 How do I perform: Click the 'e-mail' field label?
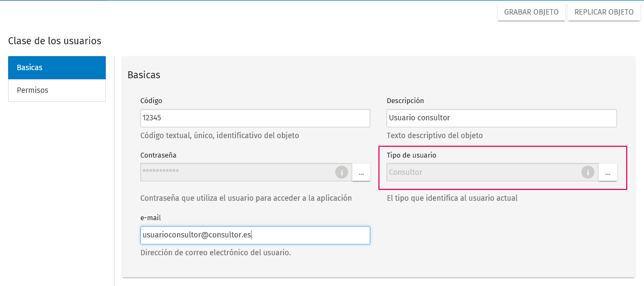point(150,218)
